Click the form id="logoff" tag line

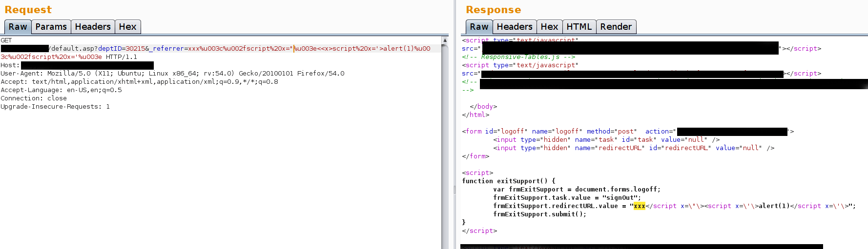point(628,132)
